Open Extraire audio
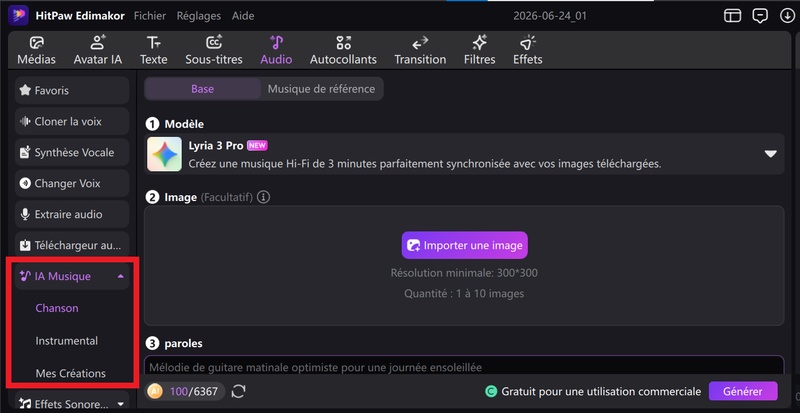This screenshot has height=413, width=800. (72, 214)
